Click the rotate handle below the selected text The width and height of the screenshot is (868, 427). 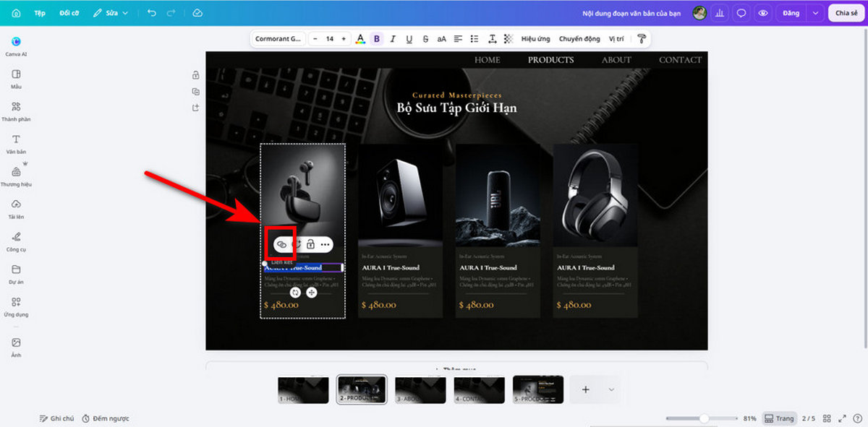click(295, 292)
